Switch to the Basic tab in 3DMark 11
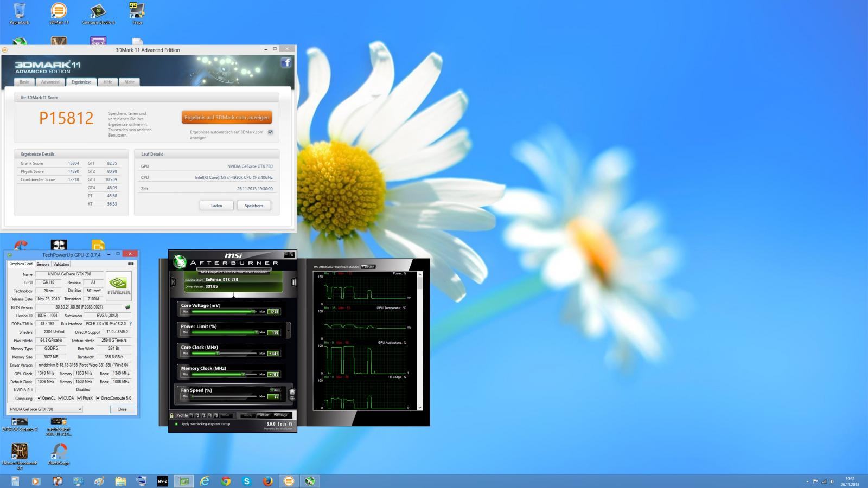Screen dimensions: 868x488 [x=24, y=82]
